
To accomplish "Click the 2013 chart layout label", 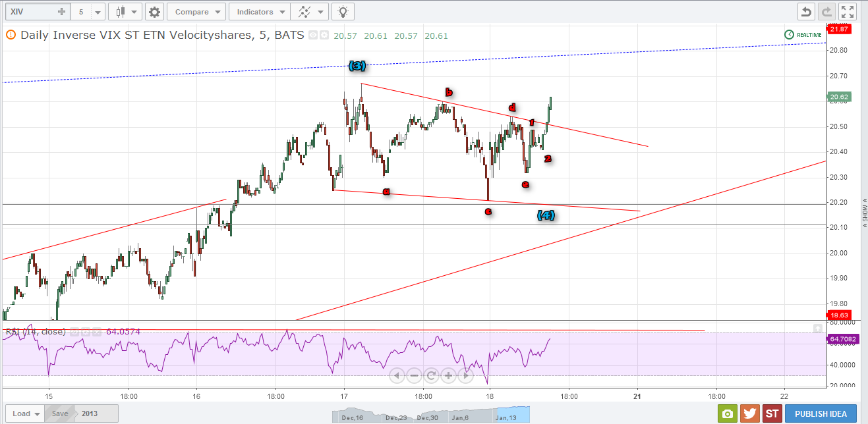I will coord(90,413).
